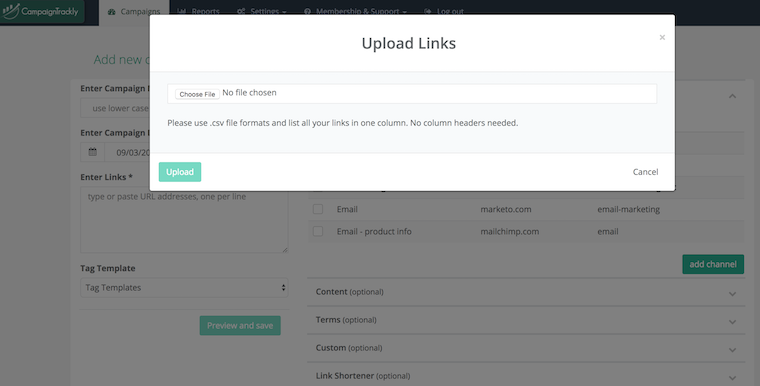The width and height of the screenshot is (760, 386).
Task: Click the marketo.com source cell
Action: [x=506, y=209]
